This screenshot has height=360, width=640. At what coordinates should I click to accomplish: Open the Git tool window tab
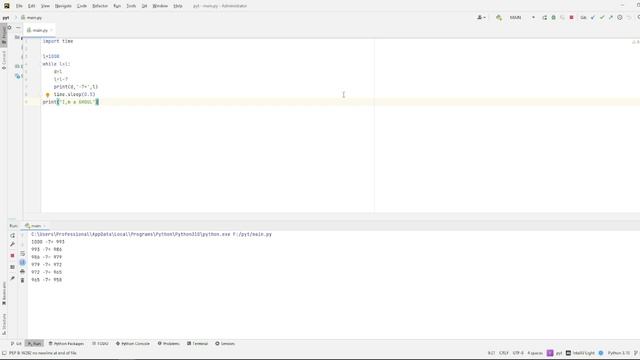[16, 344]
